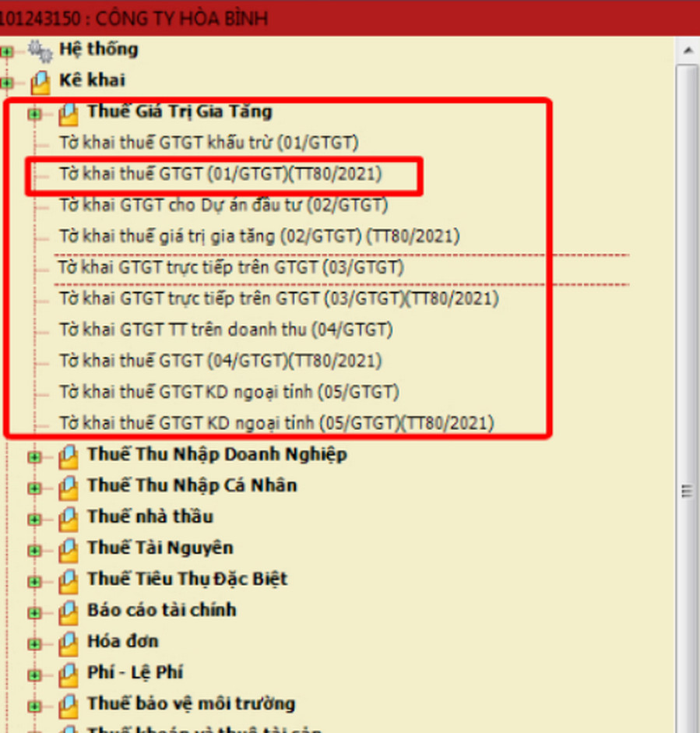Screen dimensions: 700x733
Task: Select the Kê khai tree label
Action: pos(92,80)
